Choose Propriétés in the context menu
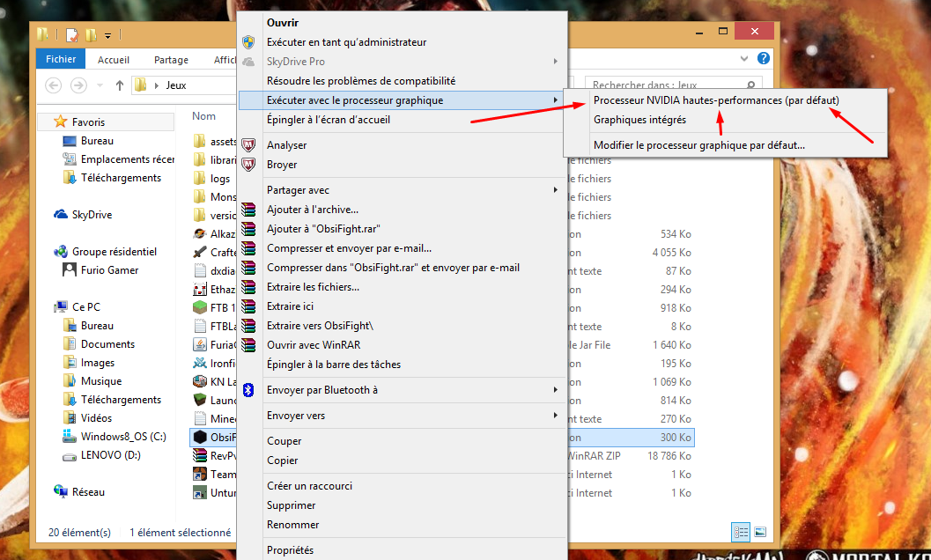This screenshot has width=931, height=560. coord(291,550)
